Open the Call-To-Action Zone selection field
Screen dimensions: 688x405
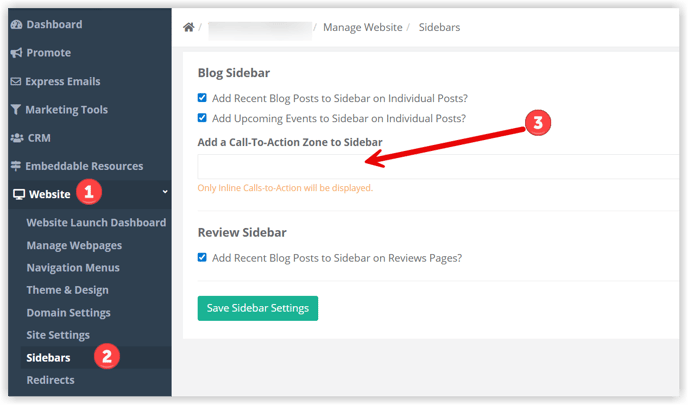[x=430, y=166]
